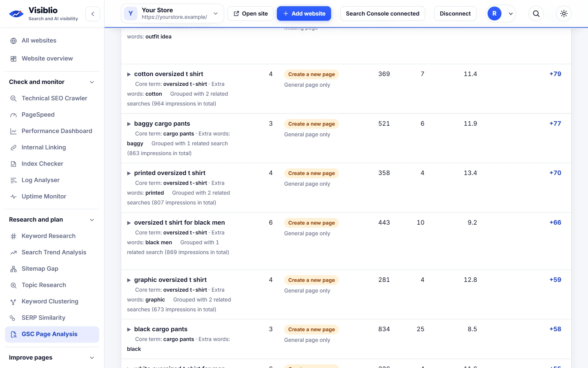Image resolution: width=588 pixels, height=368 pixels.
Task: Expand baggy cargo pants row
Action: 129,124
